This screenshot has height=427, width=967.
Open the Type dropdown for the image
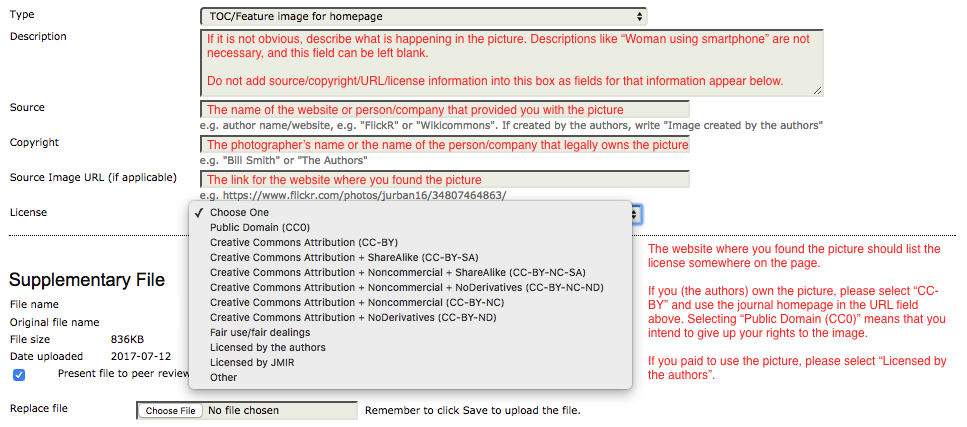(423, 16)
